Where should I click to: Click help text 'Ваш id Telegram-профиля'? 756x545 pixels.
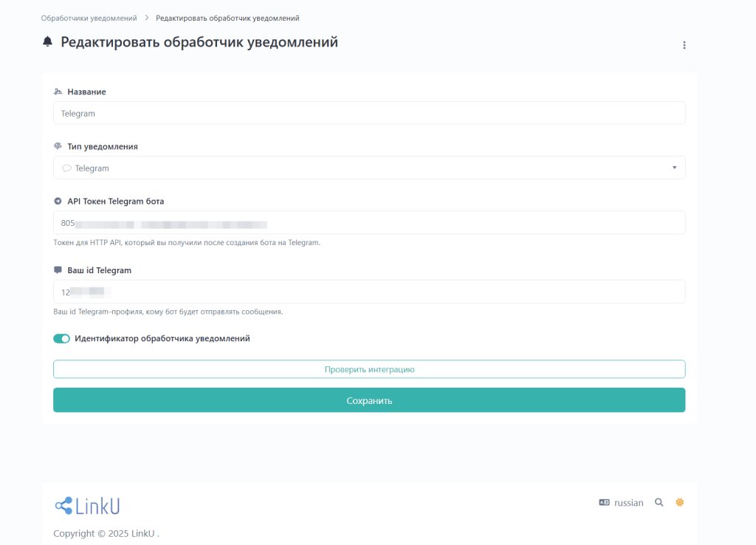coord(168,312)
